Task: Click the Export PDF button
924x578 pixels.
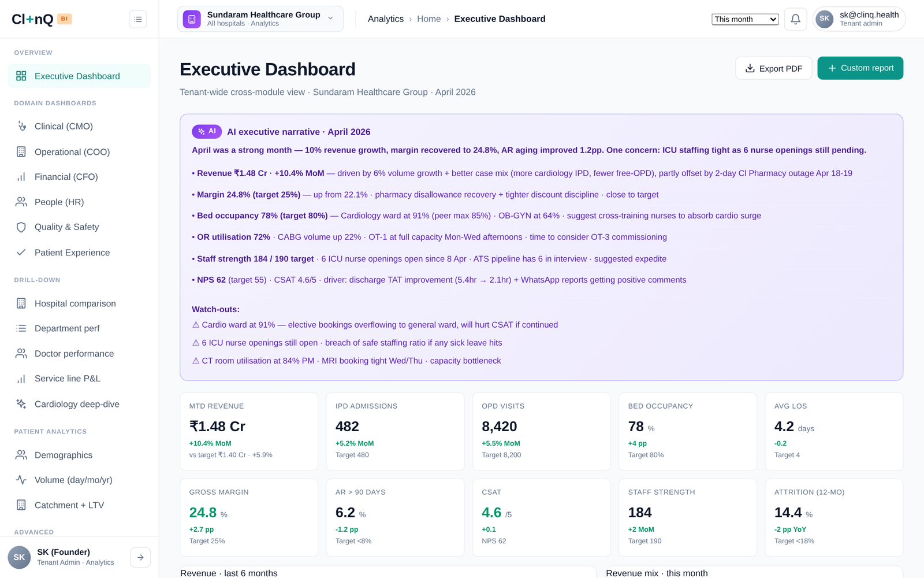Action: 774,68
